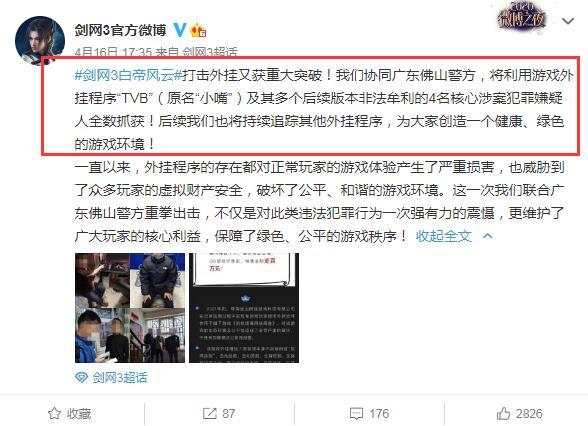Repost this post with 87 shares

point(219,414)
